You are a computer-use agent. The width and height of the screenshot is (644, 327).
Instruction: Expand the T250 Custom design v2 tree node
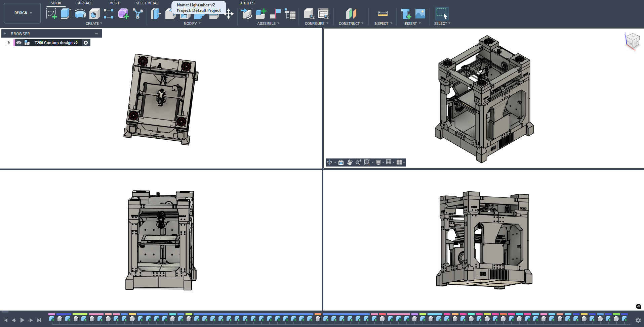coord(9,43)
